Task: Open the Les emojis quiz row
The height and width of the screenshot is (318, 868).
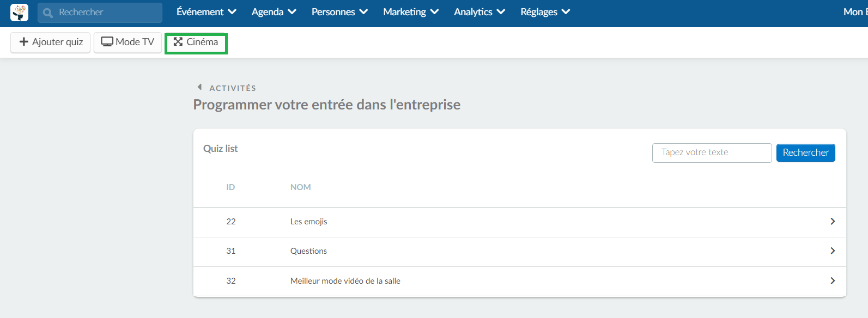Action: tap(519, 222)
